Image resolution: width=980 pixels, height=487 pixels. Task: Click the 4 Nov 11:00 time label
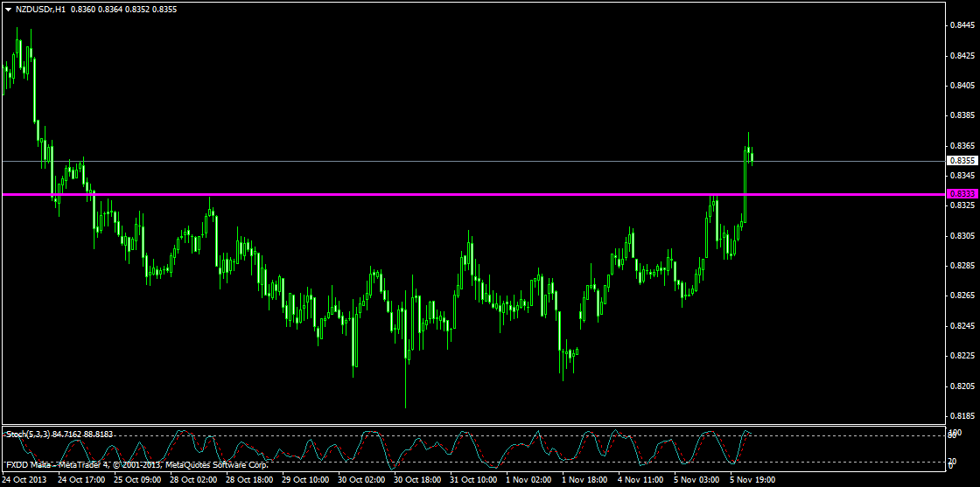click(640, 480)
